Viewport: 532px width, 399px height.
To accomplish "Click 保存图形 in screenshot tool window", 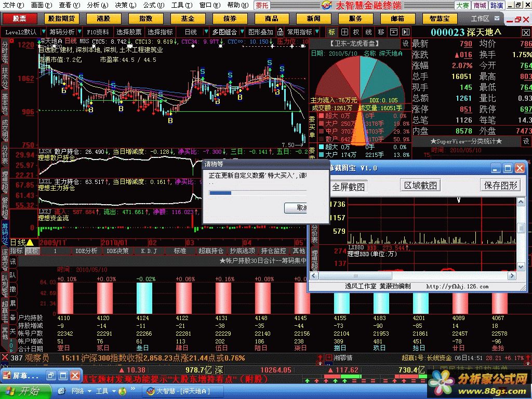I will [x=500, y=185].
